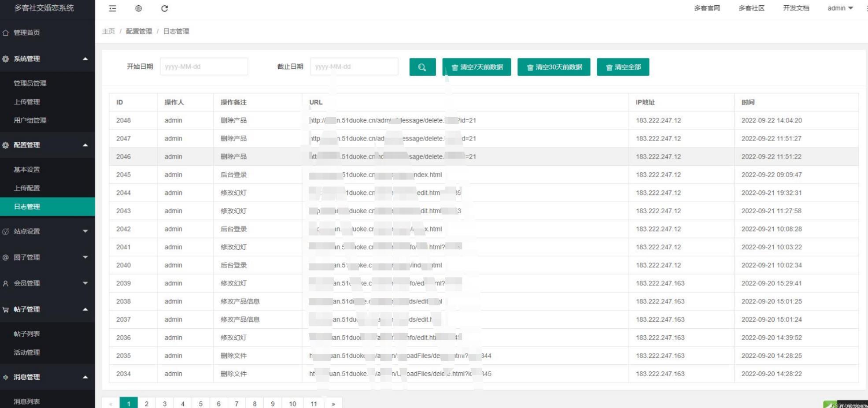Select current page 1 button

(129, 404)
